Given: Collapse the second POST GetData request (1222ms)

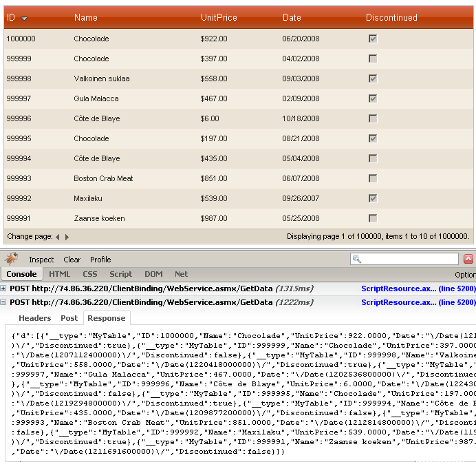Looking at the screenshot, I should (3, 302).
